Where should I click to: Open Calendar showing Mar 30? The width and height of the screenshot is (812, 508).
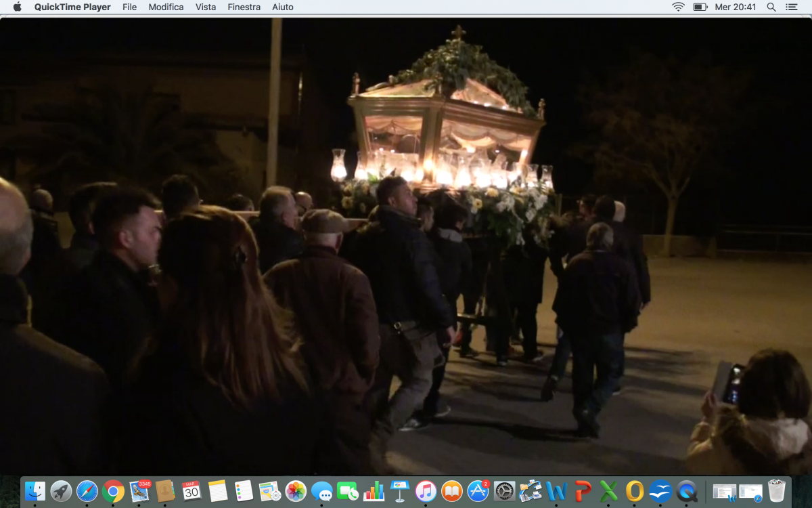[x=191, y=491]
